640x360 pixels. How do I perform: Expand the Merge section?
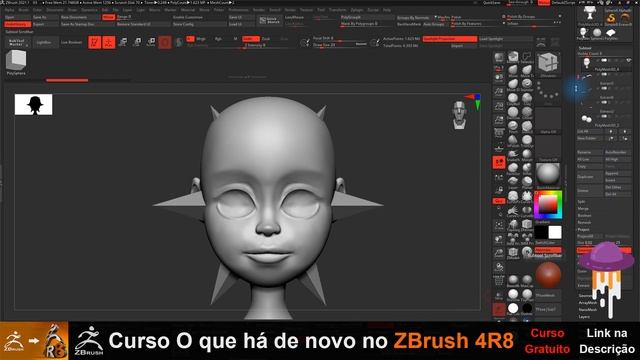point(583,209)
